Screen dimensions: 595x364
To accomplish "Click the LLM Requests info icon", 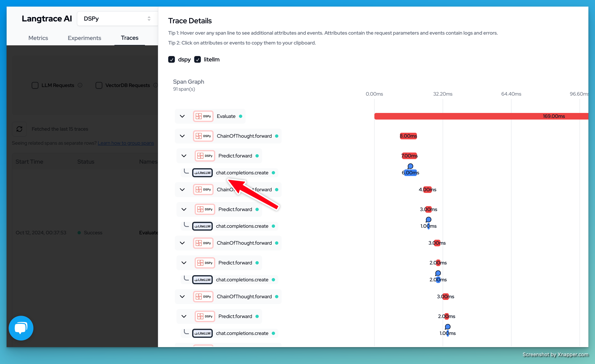I will (x=80, y=85).
